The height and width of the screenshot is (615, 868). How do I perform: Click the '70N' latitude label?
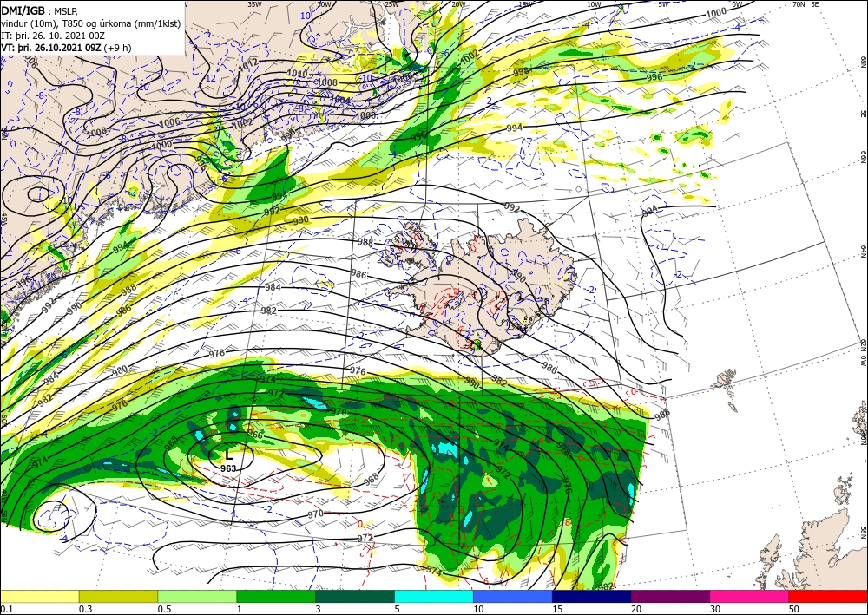799,4
